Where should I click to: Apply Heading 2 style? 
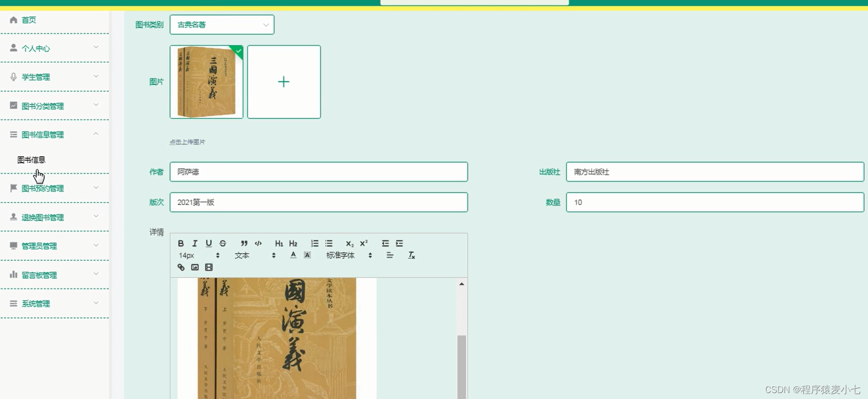[293, 243]
